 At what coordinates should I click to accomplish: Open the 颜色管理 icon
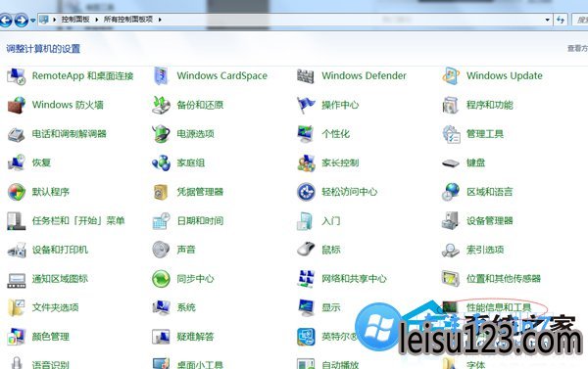16,337
